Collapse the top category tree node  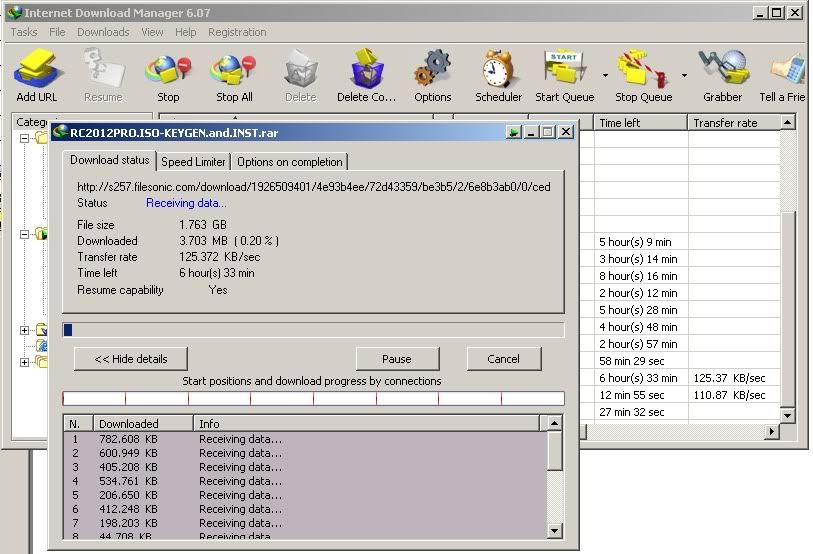(24, 138)
